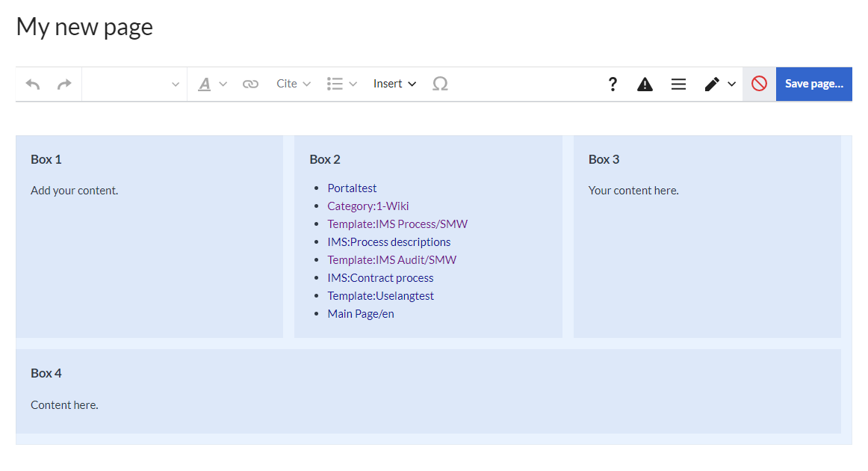Click the link chain icon
The image size is (868, 471).
click(x=250, y=84)
